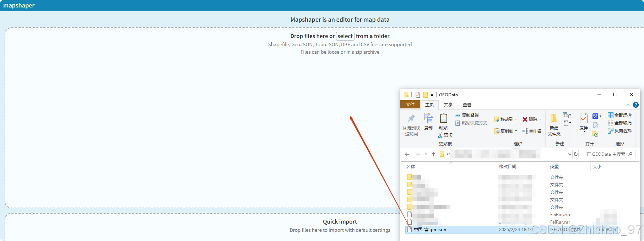Collapse the ribbon with the up chevron

628,105
